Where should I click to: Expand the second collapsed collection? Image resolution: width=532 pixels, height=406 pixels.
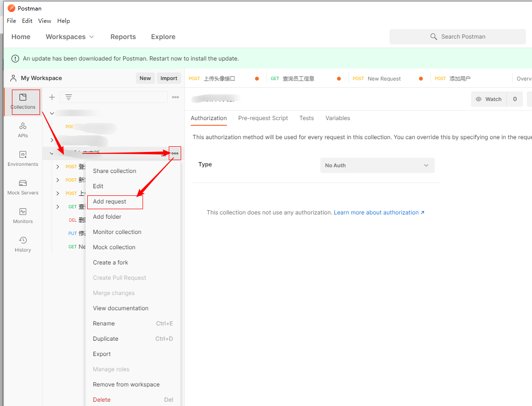(x=52, y=140)
